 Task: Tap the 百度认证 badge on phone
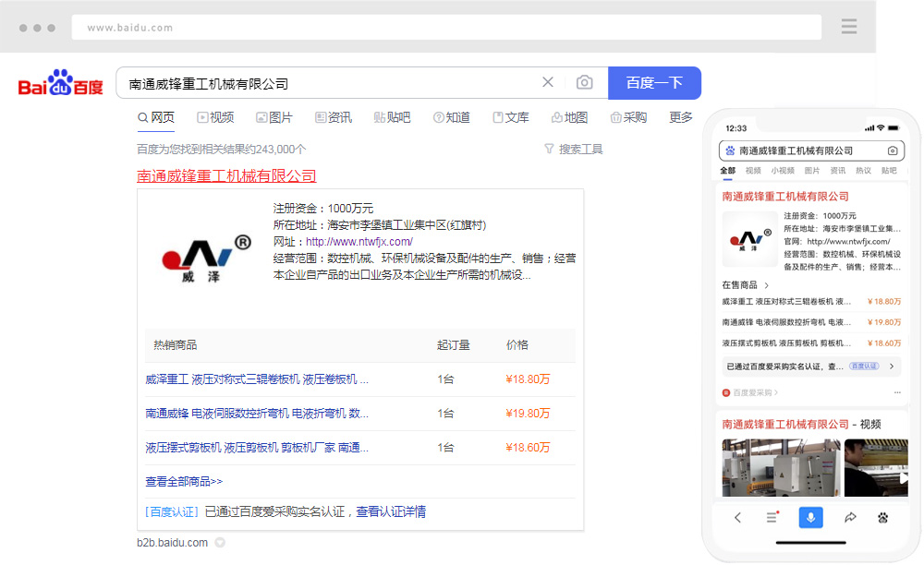pos(864,367)
